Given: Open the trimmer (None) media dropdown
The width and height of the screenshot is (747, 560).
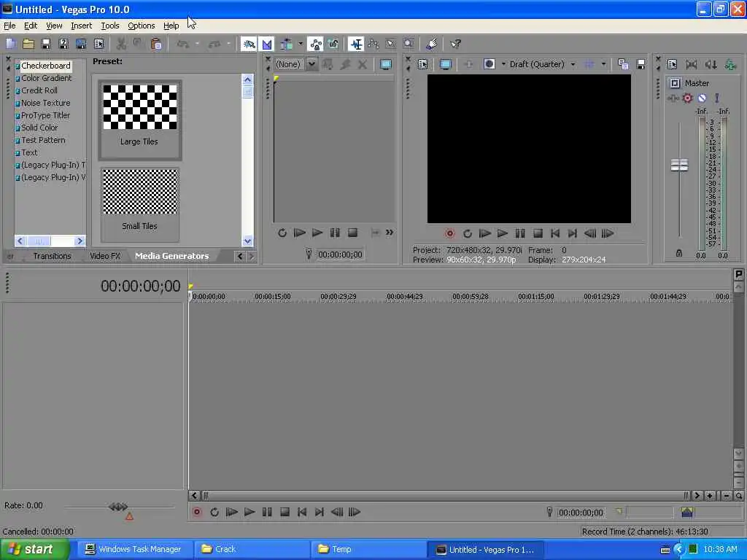Looking at the screenshot, I should (311, 64).
